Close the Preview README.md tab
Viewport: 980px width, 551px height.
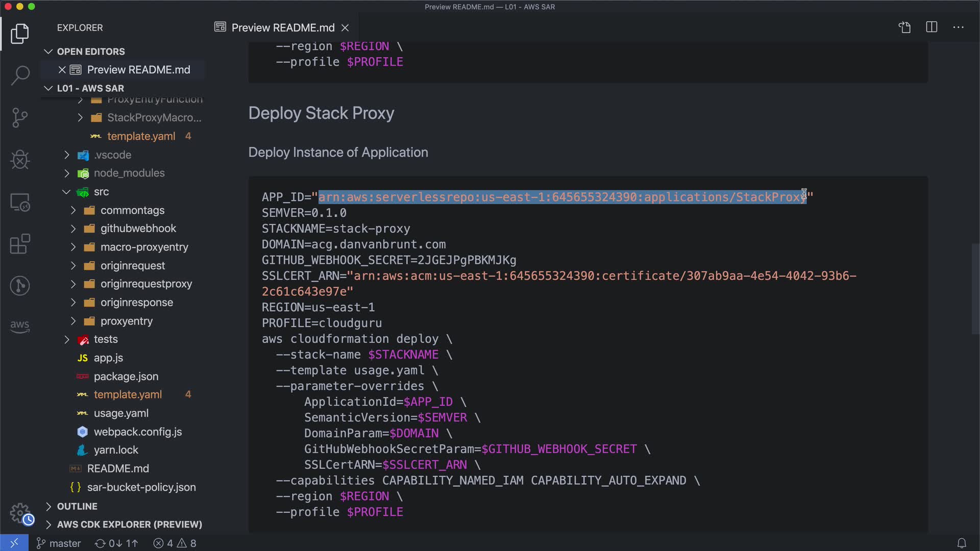coord(346,28)
